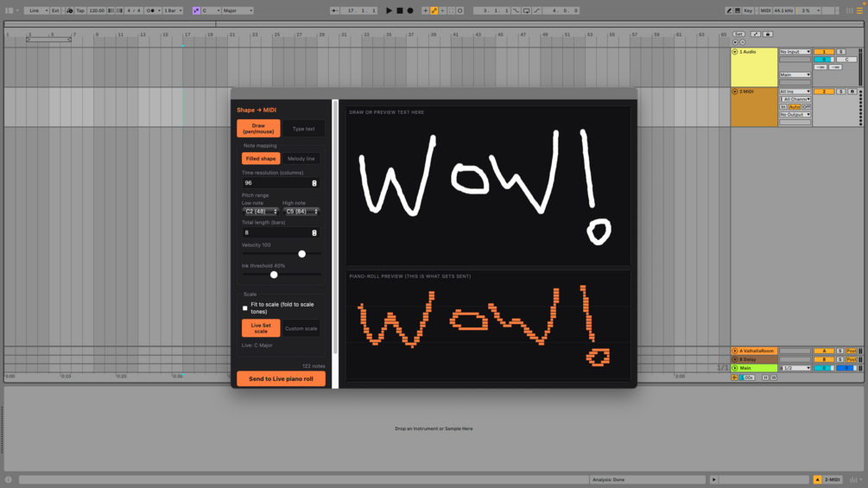Image resolution: width=868 pixels, height=488 pixels.
Task: Switch to Type text tab
Action: (303, 129)
